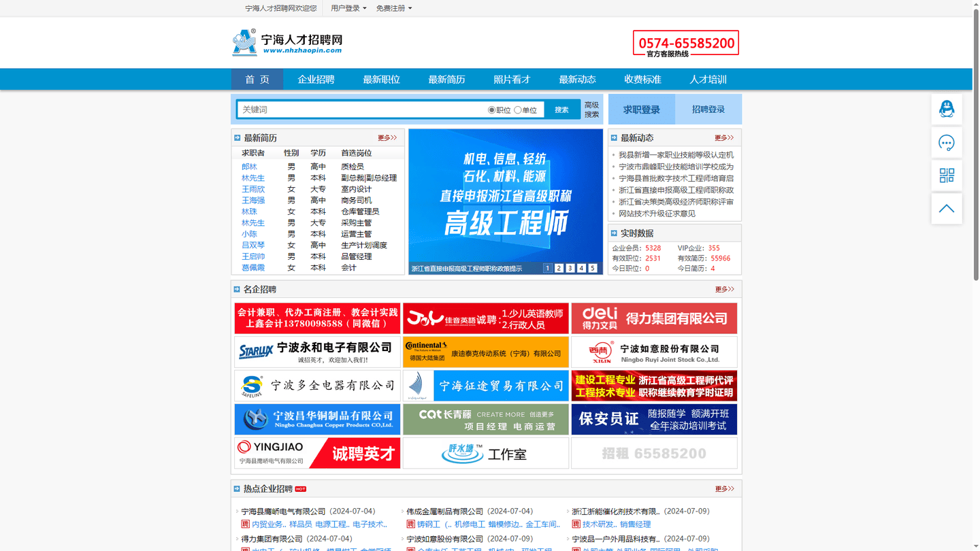The width and height of the screenshot is (980, 551).
Task: Open 高级搜索 link
Action: 591,110
